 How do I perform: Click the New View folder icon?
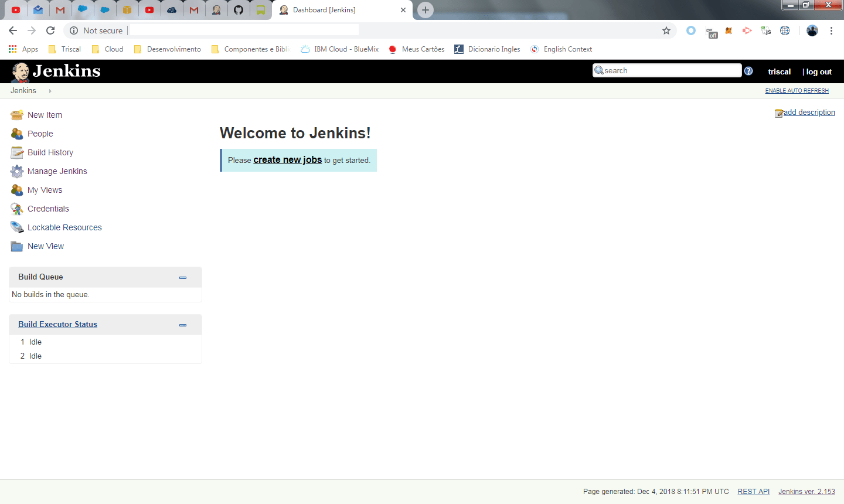click(x=17, y=246)
